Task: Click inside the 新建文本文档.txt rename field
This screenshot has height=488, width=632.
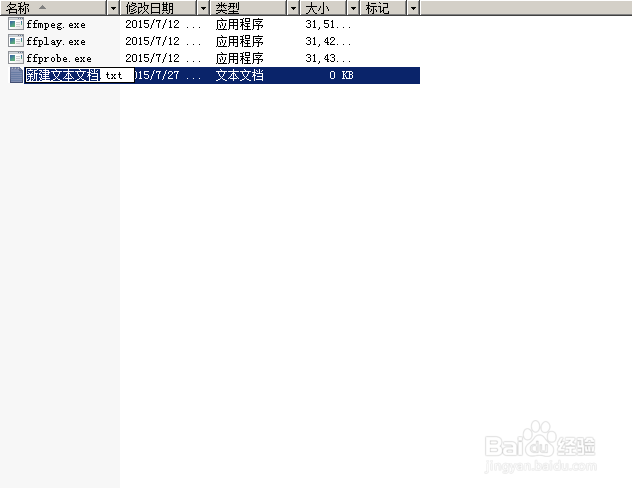Action: pos(79,75)
